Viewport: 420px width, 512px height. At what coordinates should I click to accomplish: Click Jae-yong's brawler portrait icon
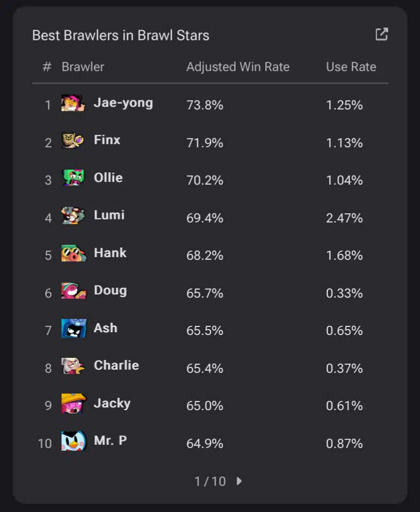74,103
